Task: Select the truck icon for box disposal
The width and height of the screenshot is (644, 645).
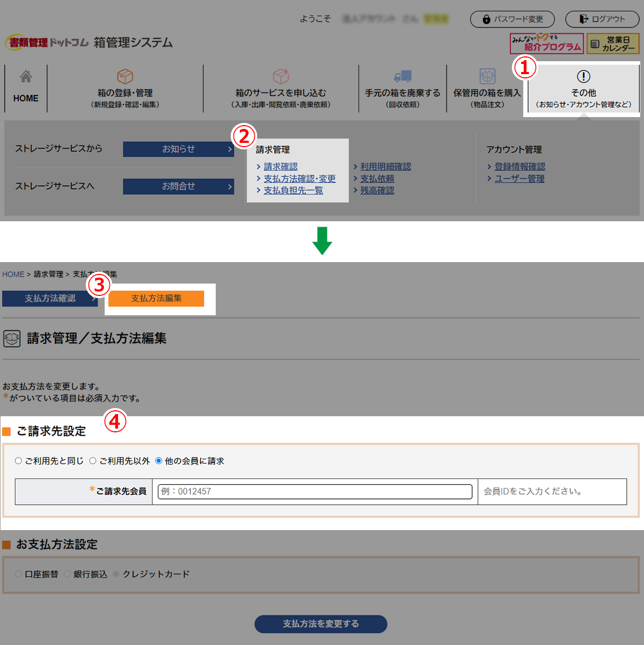Action: pyautogui.click(x=402, y=76)
